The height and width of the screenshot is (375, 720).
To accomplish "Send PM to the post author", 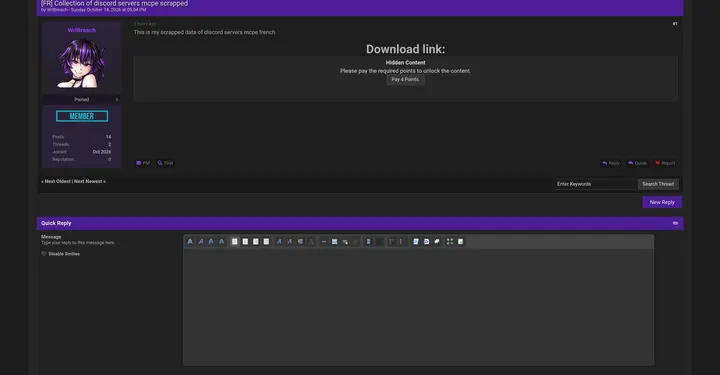I will (143, 163).
